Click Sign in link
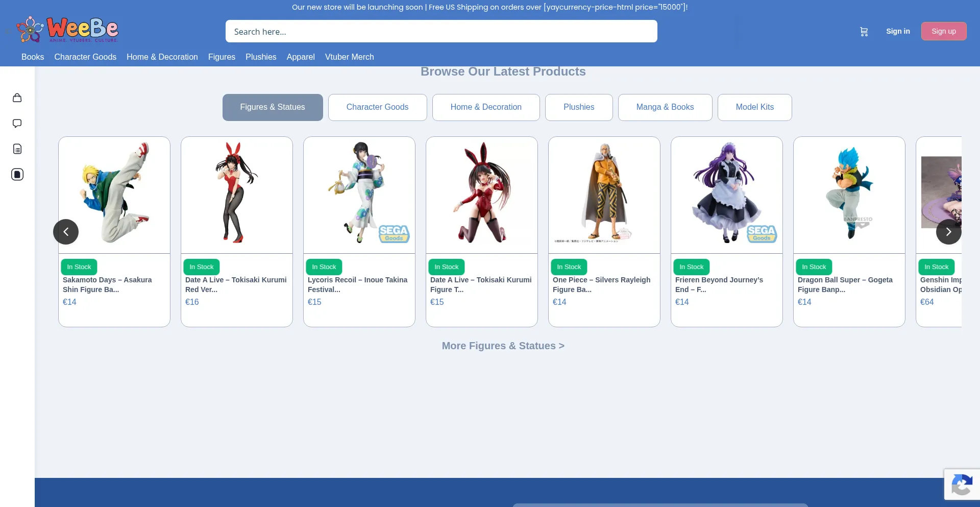 point(898,31)
